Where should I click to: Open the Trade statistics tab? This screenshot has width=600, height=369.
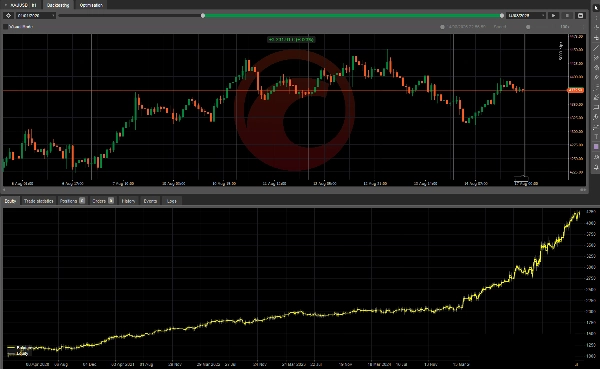tap(38, 201)
